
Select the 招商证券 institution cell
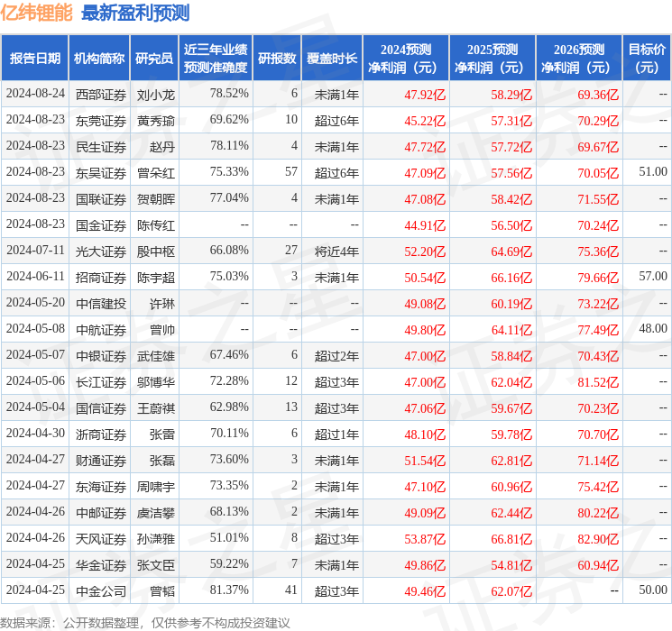101,278
